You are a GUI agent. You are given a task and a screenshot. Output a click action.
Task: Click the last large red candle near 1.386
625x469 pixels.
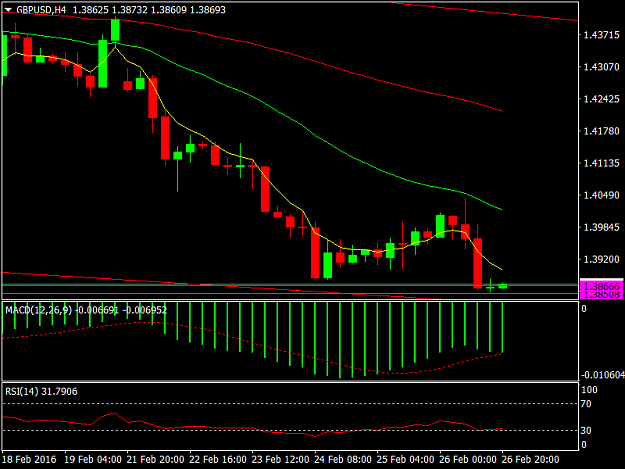[478, 263]
